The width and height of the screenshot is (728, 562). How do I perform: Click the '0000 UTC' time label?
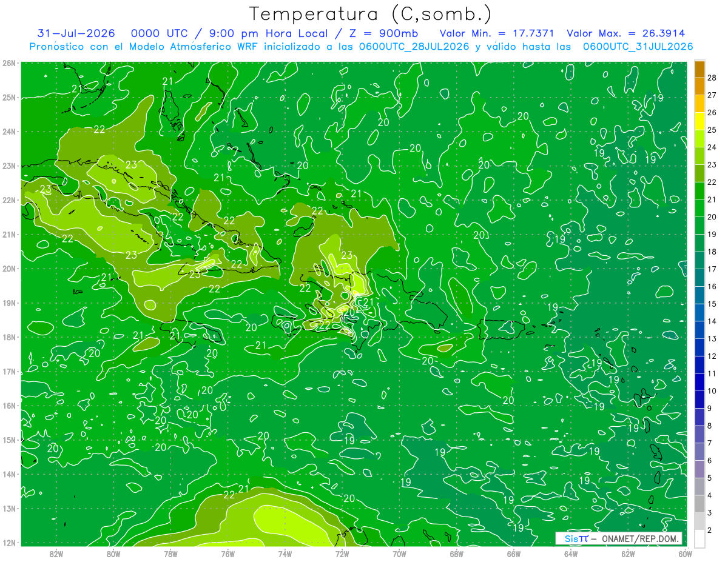pos(158,33)
